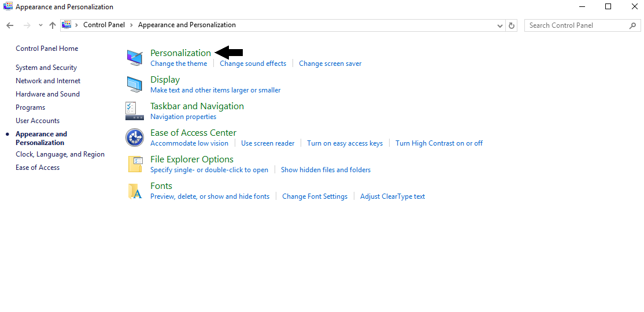The height and width of the screenshot is (312, 644).
Task: Open the File Explorer Options folder icon
Action: 135,164
